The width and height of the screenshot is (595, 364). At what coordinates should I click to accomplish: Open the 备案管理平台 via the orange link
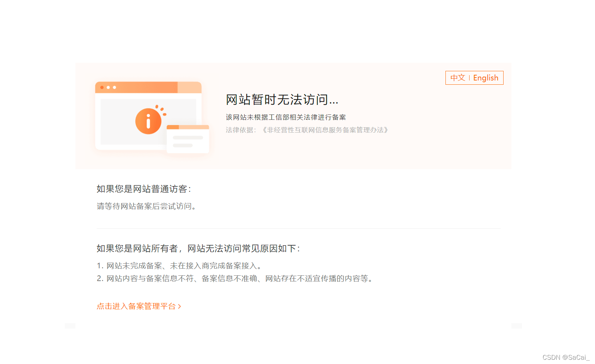(136, 306)
